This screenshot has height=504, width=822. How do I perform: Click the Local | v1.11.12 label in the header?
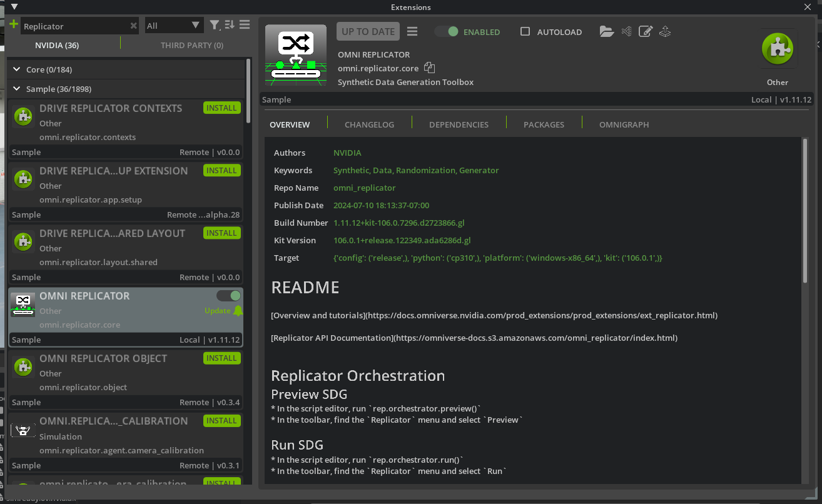pos(781,99)
